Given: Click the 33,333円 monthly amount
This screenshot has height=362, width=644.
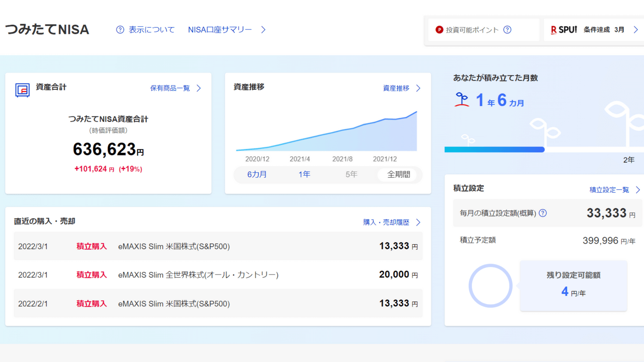Looking at the screenshot, I should coord(611,213).
